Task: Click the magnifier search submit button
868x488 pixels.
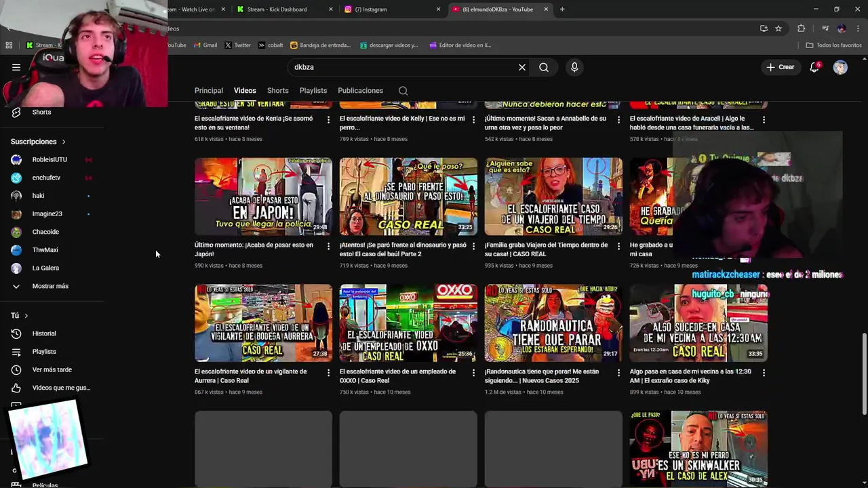Action: coord(544,67)
